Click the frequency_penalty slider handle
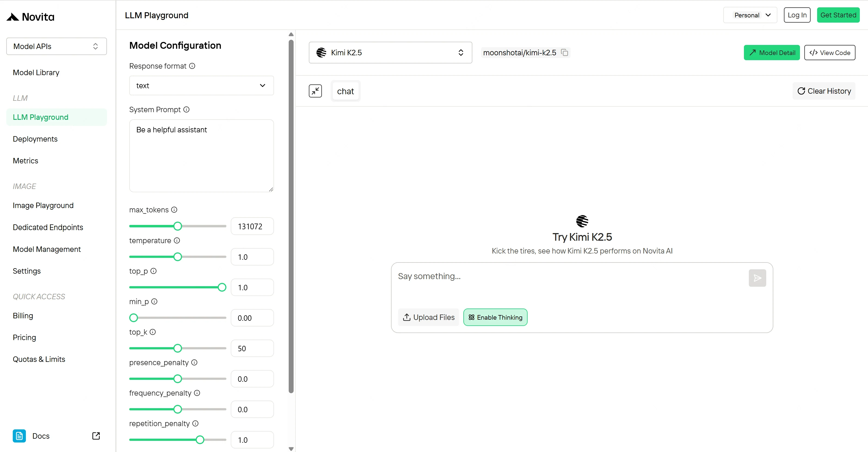Viewport: 868px width, 452px height. tap(178, 410)
